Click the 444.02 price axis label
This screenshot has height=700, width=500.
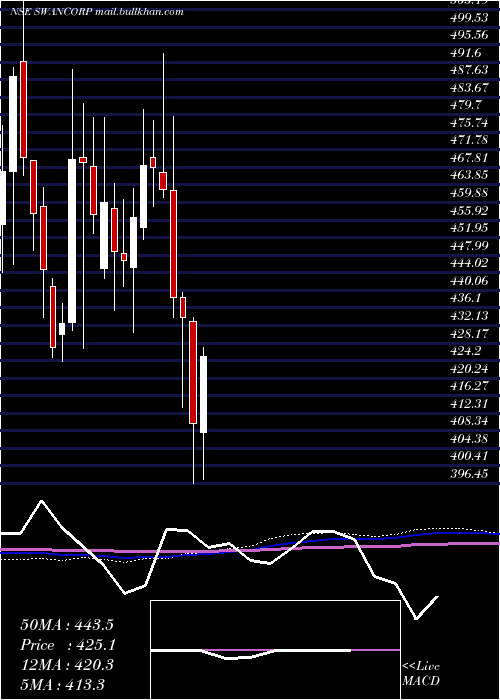click(x=469, y=262)
